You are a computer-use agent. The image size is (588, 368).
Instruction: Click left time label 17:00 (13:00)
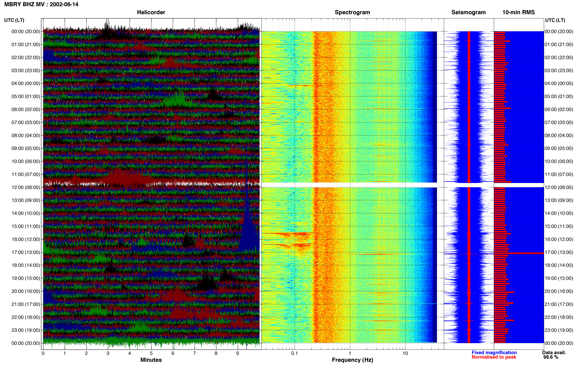click(26, 252)
